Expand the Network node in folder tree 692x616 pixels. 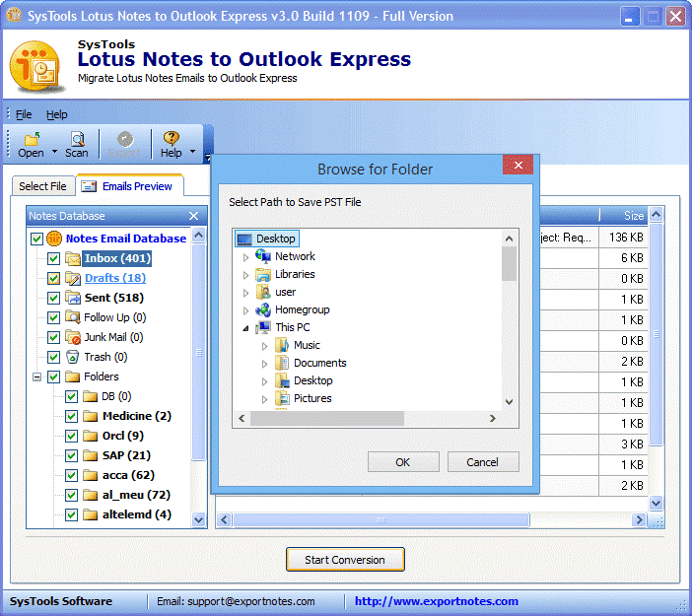(245, 257)
